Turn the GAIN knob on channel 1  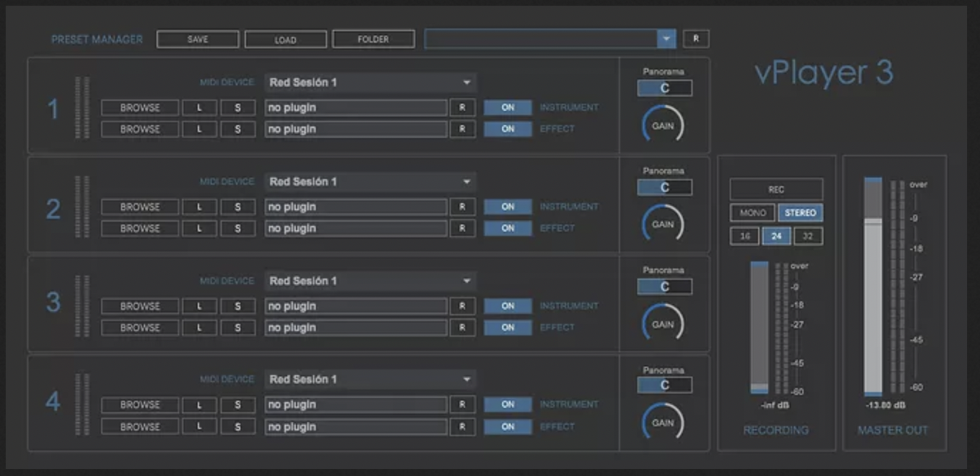pyautogui.click(x=663, y=123)
